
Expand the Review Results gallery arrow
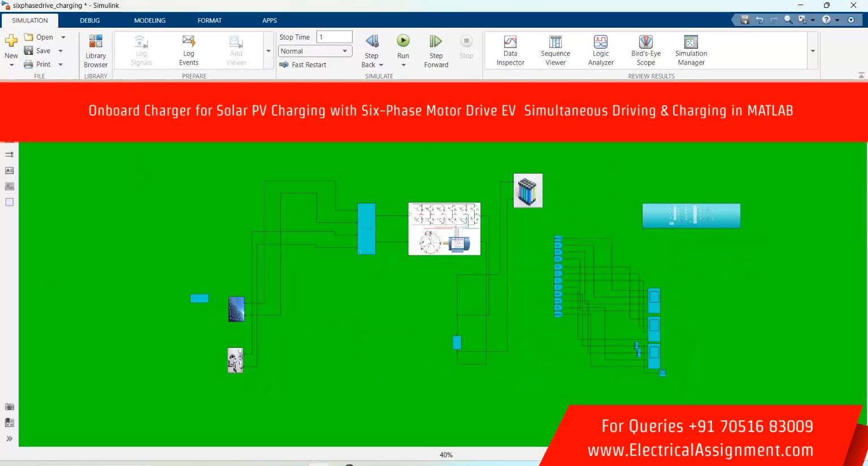pos(813,51)
